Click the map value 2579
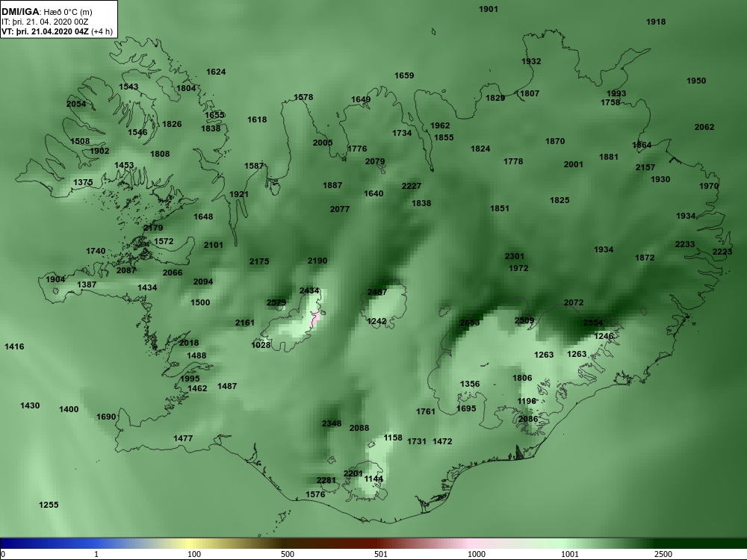The height and width of the screenshot is (560, 747). pos(276,302)
